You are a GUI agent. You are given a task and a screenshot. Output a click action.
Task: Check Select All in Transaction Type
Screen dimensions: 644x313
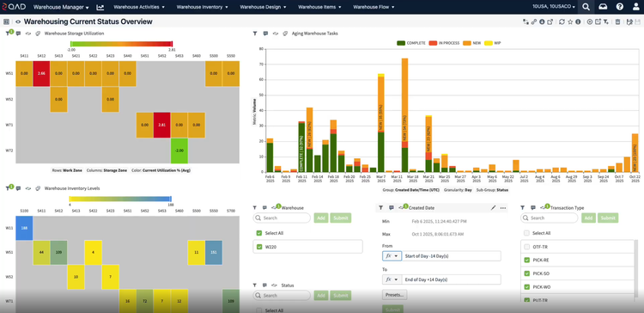click(526, 233)
